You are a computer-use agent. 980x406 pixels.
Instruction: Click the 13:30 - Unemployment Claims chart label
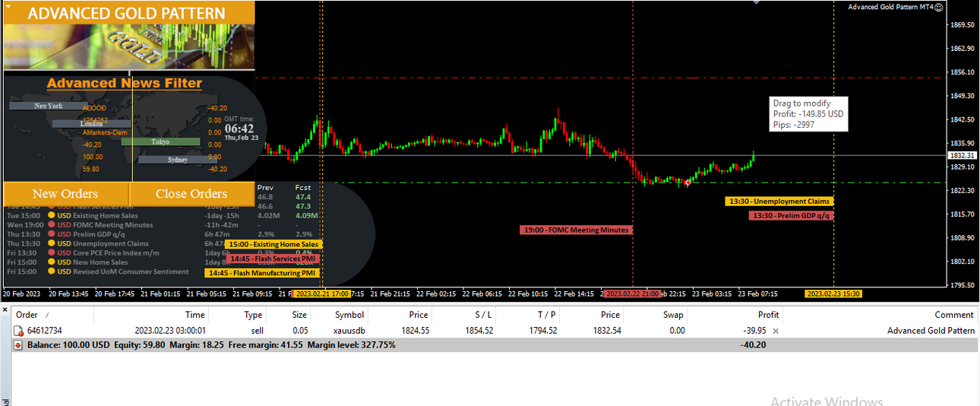(779, 201)
